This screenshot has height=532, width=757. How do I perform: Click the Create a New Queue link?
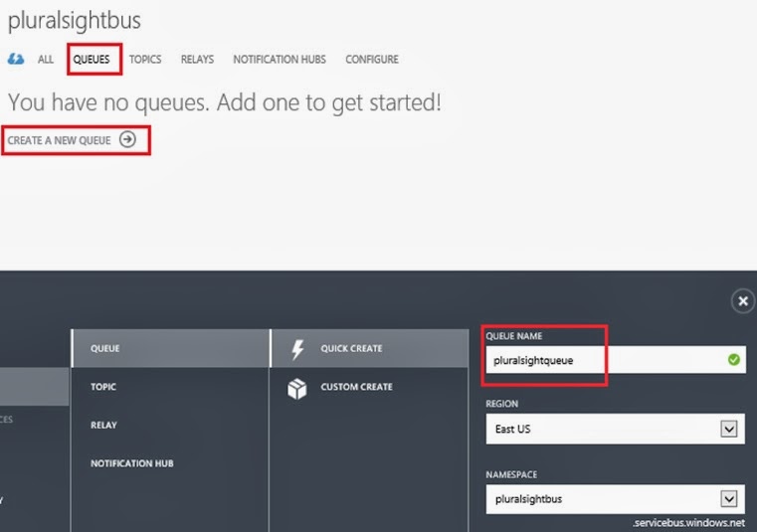click(x=60, y=140)
